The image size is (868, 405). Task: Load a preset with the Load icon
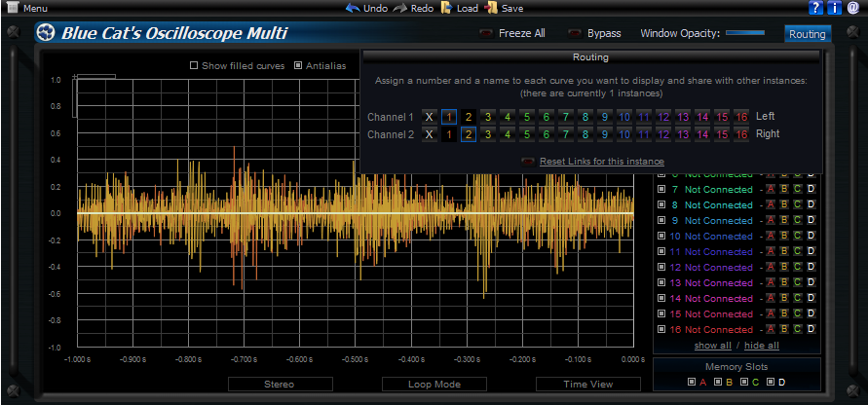tap(447, 8)
